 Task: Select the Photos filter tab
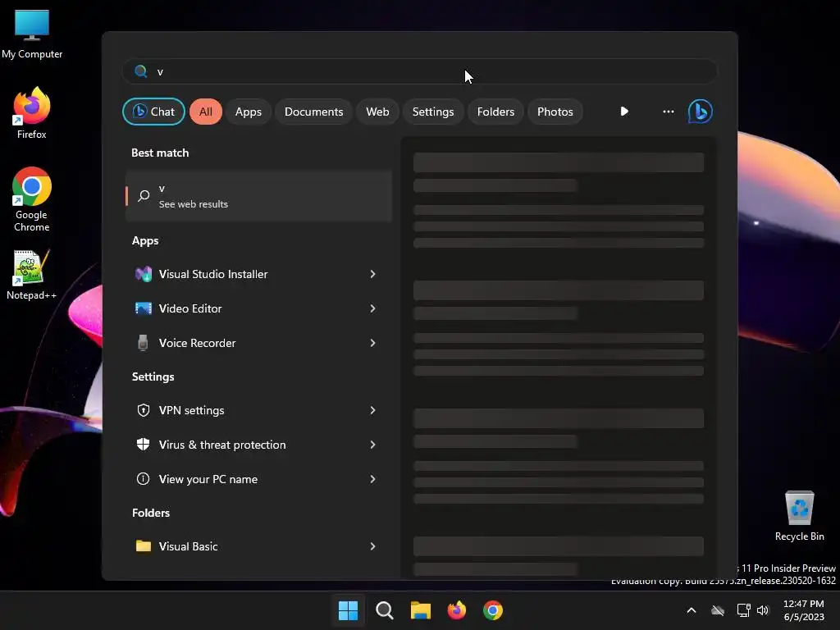click(555, 112)
